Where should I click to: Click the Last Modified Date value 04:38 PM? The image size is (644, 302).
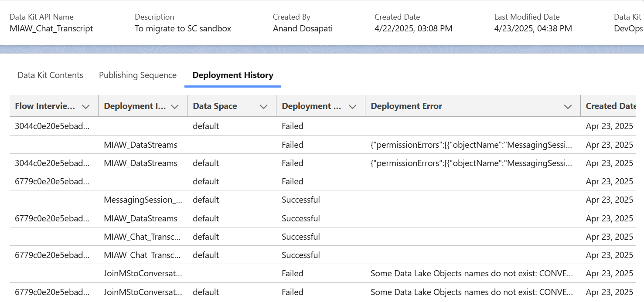[533, 29]
